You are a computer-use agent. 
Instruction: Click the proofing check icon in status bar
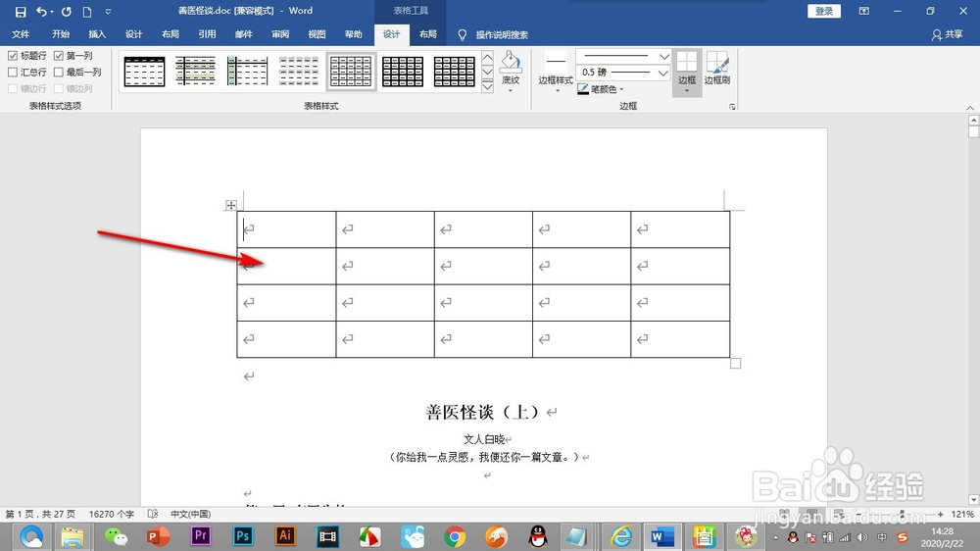click(x=153, y=514)
